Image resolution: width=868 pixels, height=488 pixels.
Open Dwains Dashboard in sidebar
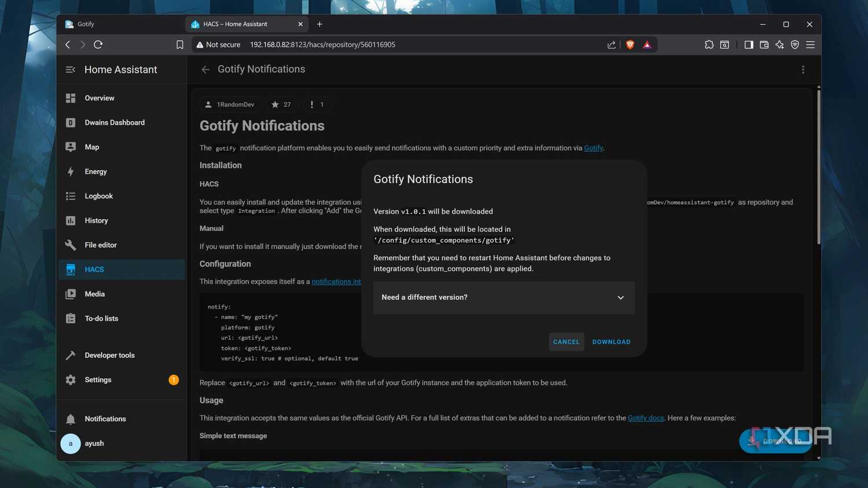pos(122,123)
